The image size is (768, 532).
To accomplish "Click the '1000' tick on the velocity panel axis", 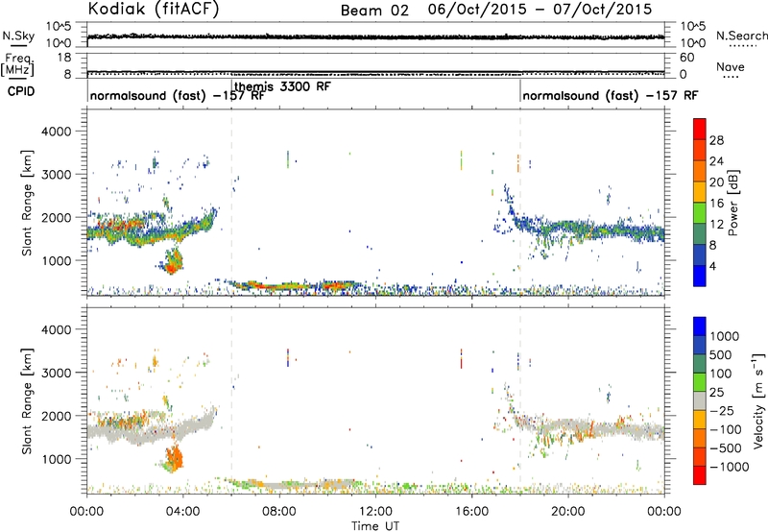I will (x=56, y=459).
